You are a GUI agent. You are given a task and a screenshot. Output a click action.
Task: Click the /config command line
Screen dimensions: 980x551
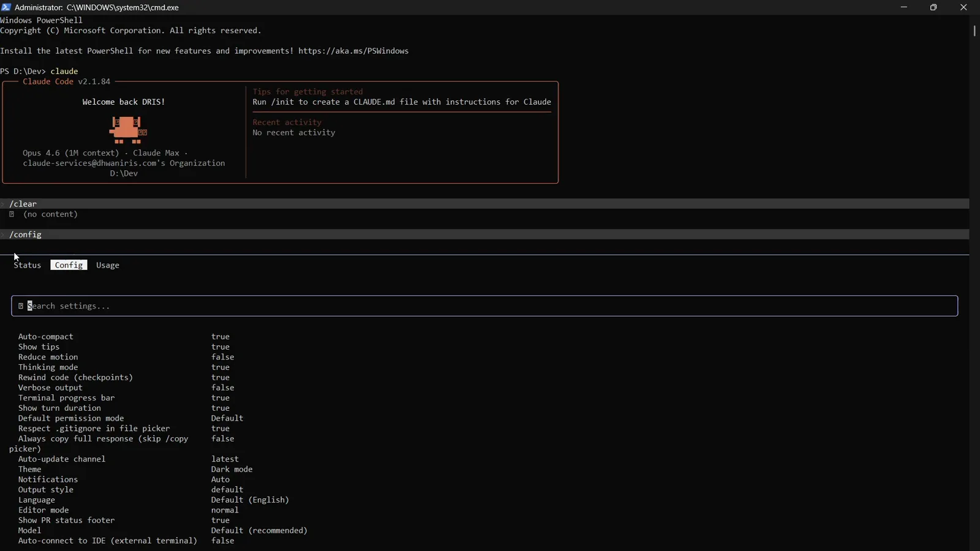point(484,234)
